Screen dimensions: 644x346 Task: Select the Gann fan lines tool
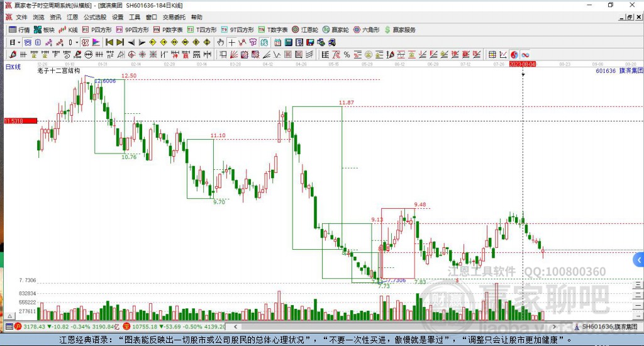234,54
